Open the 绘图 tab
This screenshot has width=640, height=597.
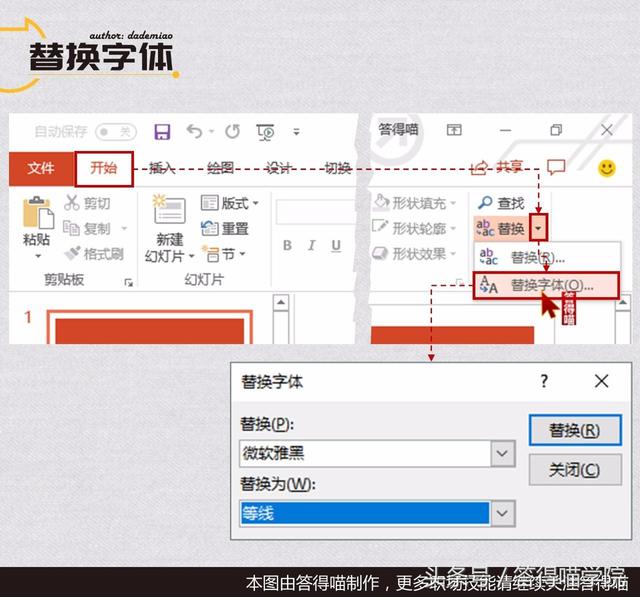click(x=220, y=169)
